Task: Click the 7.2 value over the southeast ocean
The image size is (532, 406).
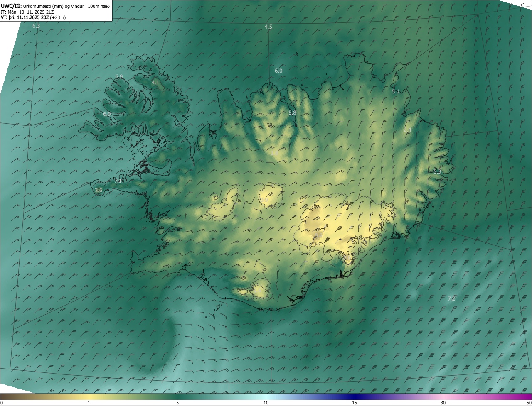Action: click(451, 299)
